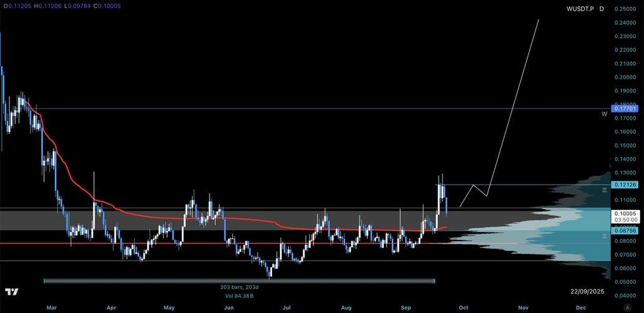This screenshot has width=644, height=313.
Task: Click the 0.12126 price level tag
Action: point(625,185)
